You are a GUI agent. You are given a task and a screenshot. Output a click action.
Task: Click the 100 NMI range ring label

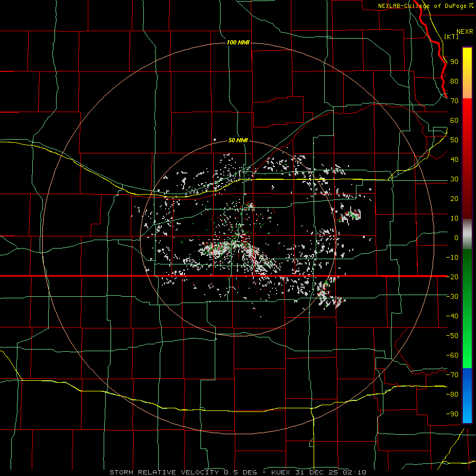click(238, 42)
